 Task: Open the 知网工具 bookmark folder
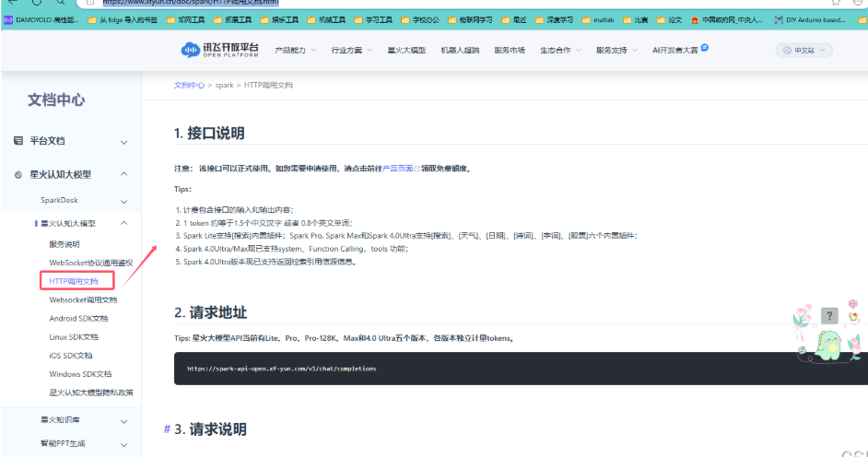click(x=186, y=20)
